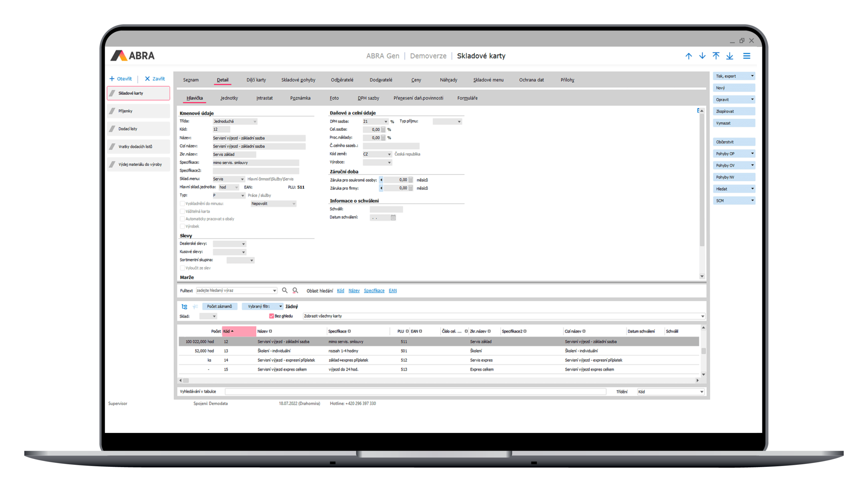This screenshot has width=868, height=492.
Task: Click the up arrow to go to previous record
Action: coord(688,56)
